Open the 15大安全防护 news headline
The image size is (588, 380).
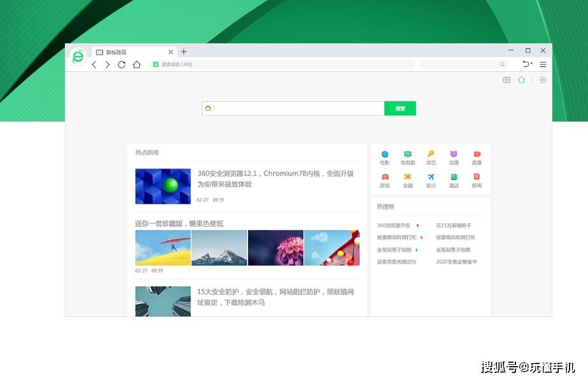click(x=276, y=297)
